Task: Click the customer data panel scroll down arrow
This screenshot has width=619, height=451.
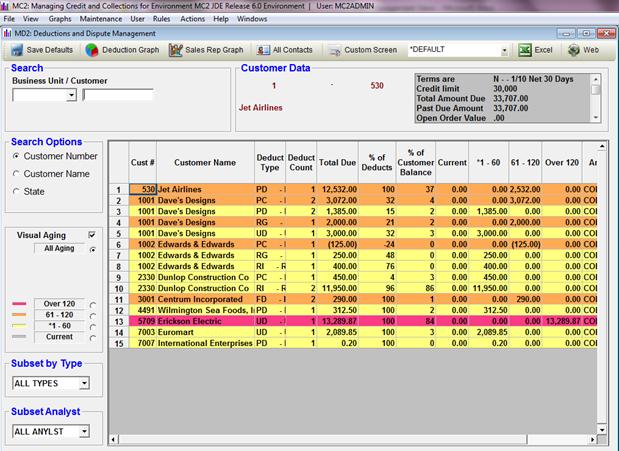Action: (x=596, y=118)
